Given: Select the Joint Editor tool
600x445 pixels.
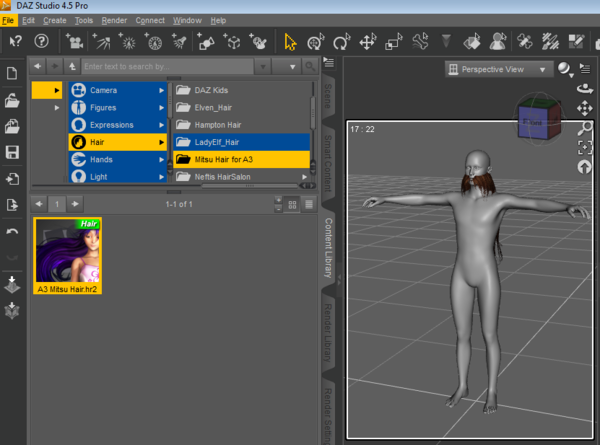Looking at the screenshot, I should pyautogui.click(x=524, y=41).
